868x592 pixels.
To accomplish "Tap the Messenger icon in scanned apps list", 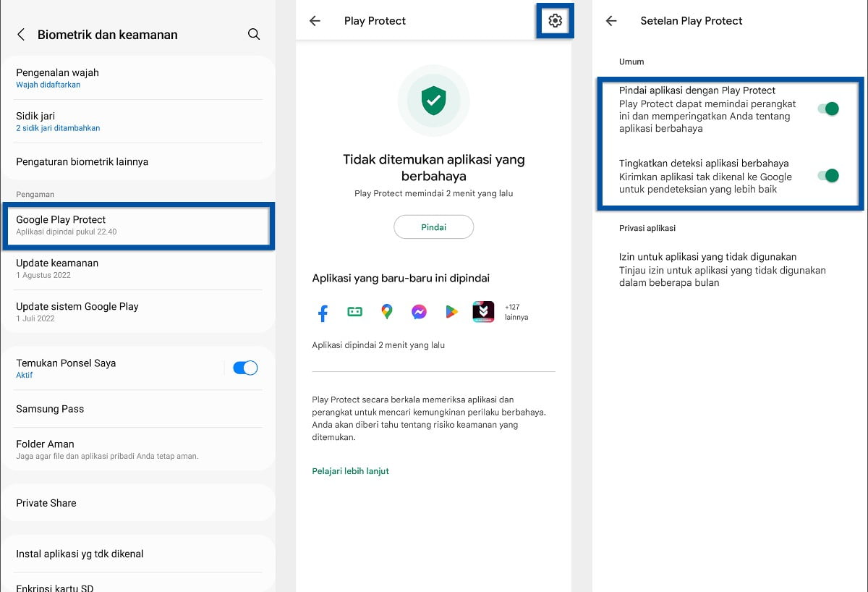I will 419,312.
